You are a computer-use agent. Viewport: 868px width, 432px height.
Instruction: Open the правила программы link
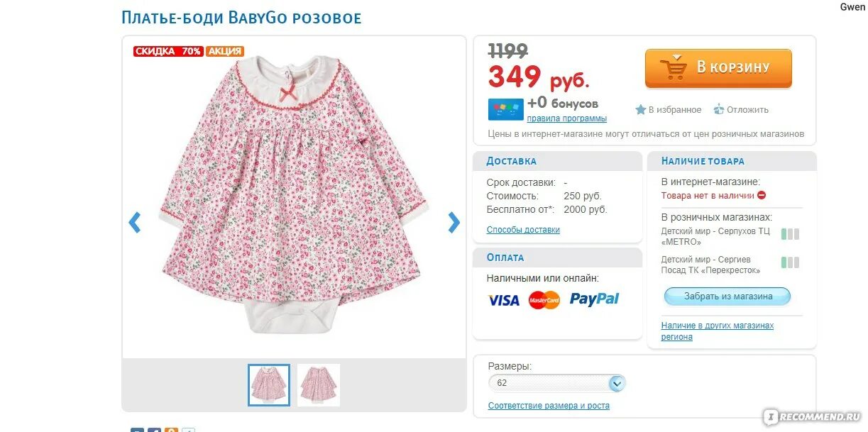566,118
